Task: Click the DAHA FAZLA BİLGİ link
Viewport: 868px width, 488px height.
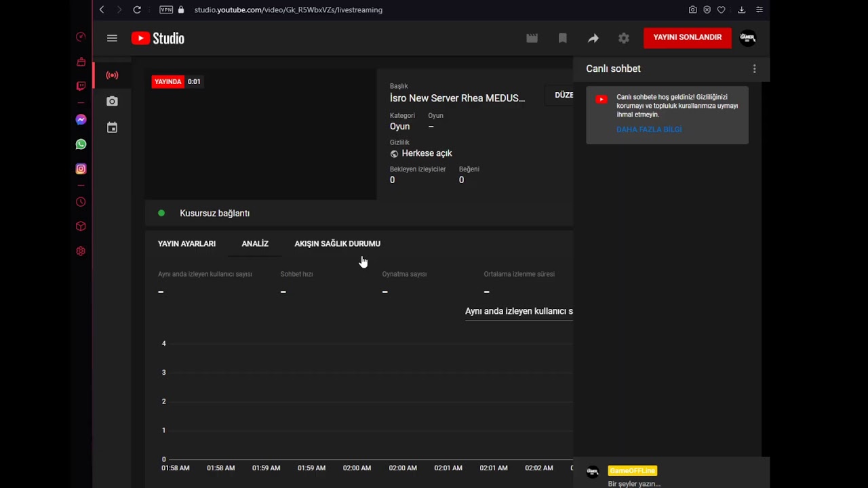Action: click(649, 129)
